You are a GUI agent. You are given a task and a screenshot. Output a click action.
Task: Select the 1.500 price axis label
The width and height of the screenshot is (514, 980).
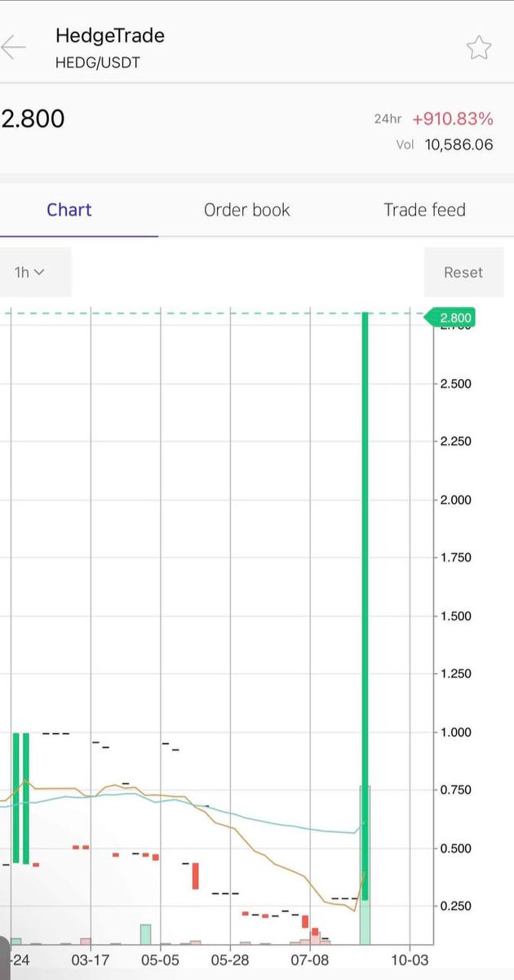455,616
